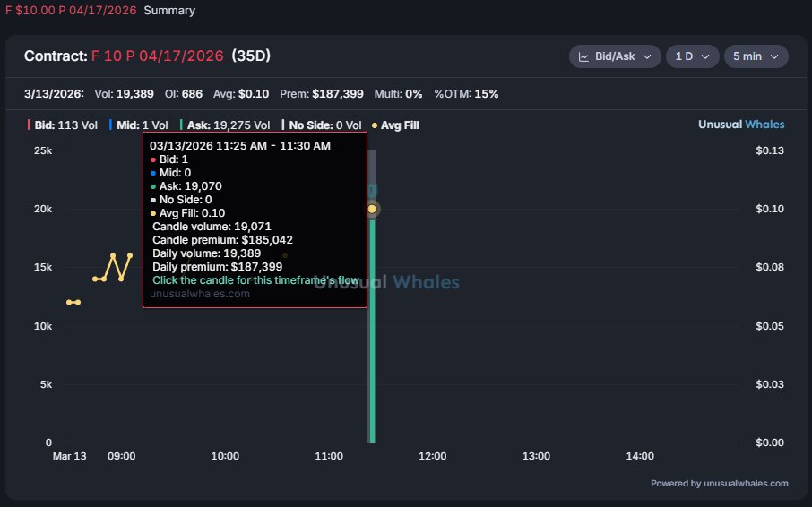The image size is (812, 507).
Task: Open the Powered by unusualwhales.com link
Action: 720,483
